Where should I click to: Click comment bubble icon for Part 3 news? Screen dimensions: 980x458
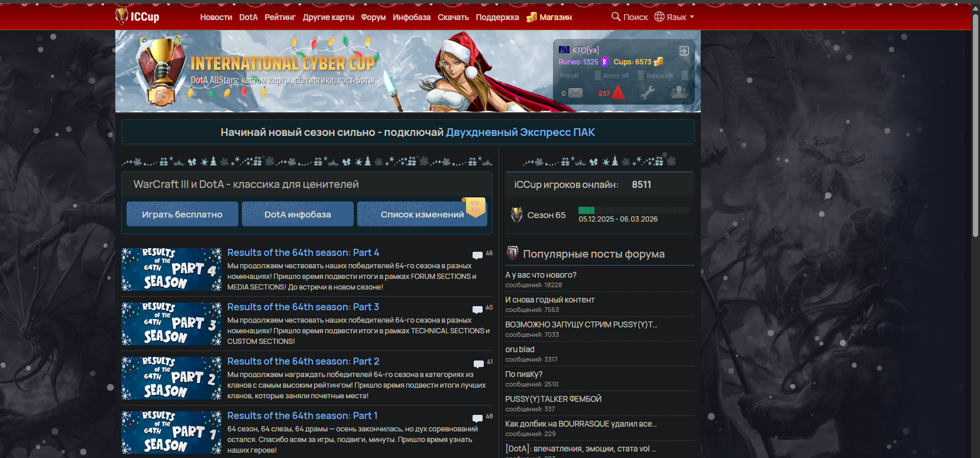point(477,309)
